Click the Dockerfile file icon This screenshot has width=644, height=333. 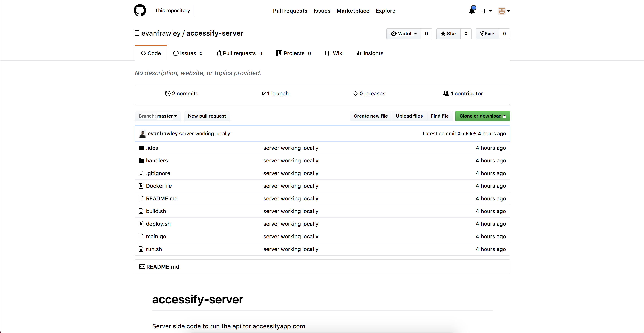coord(141,186)
